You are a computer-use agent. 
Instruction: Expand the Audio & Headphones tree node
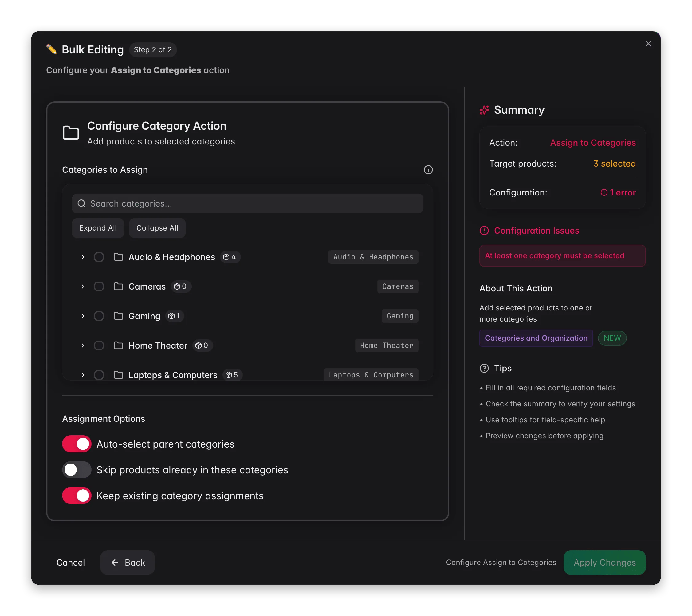click(83, 257)
